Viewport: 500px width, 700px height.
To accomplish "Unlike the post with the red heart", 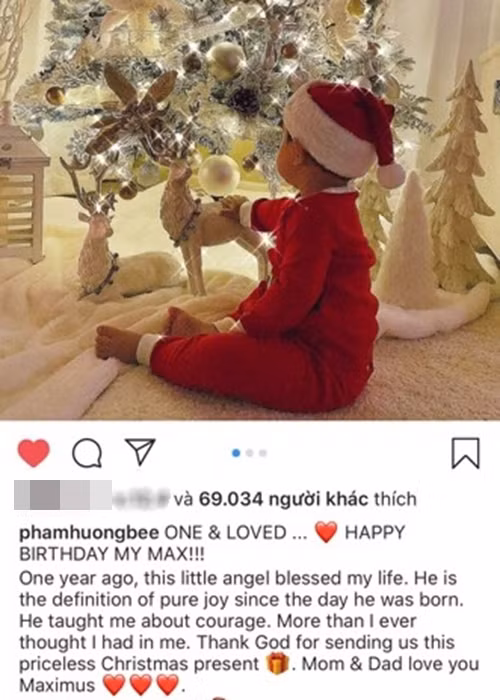I will coord(33,453).
